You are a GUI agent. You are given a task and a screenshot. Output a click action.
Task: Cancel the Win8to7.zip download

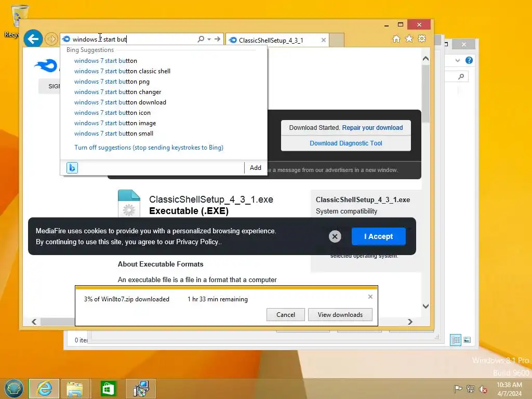285,314
